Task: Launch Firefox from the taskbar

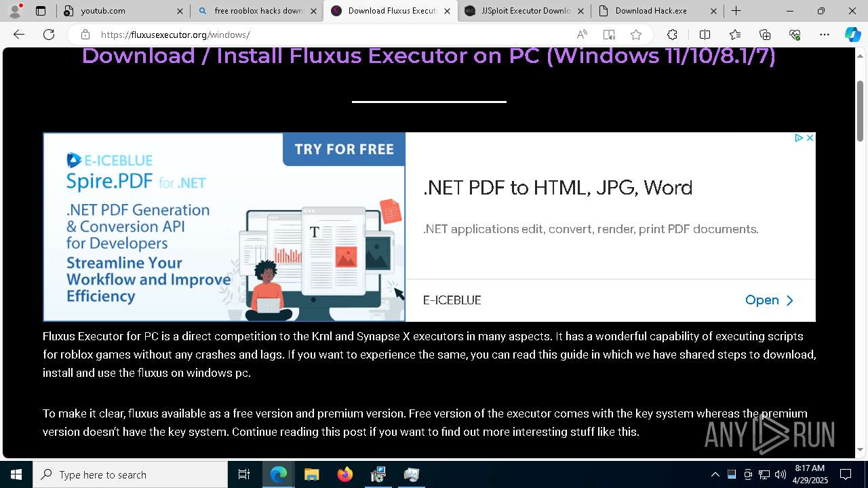Action: tap(344, 474)
